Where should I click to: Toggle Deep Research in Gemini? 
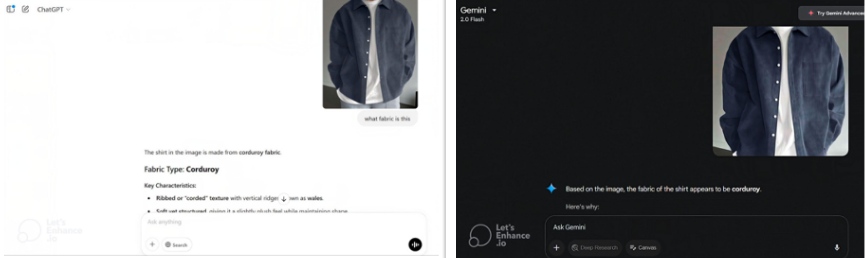coord(595,247)
